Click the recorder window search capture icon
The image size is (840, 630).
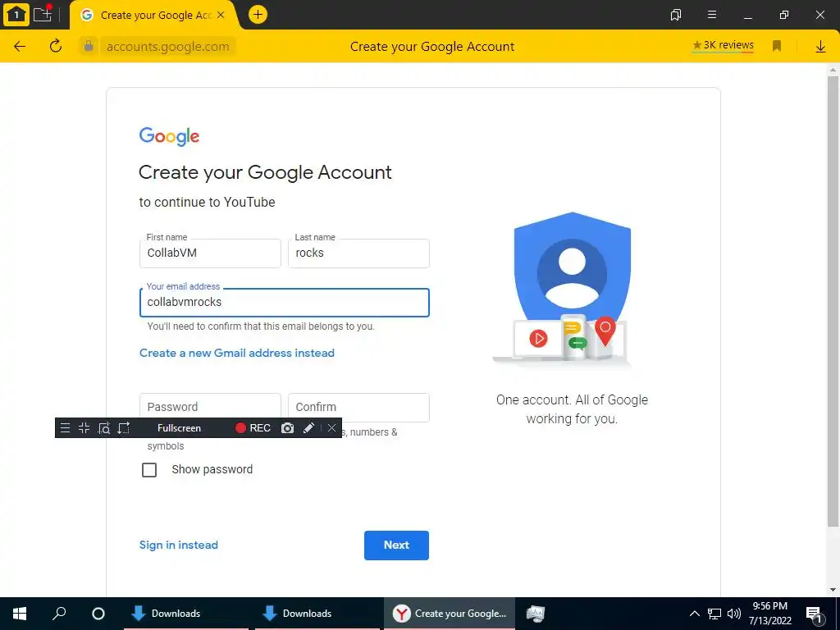pos(104,428)
